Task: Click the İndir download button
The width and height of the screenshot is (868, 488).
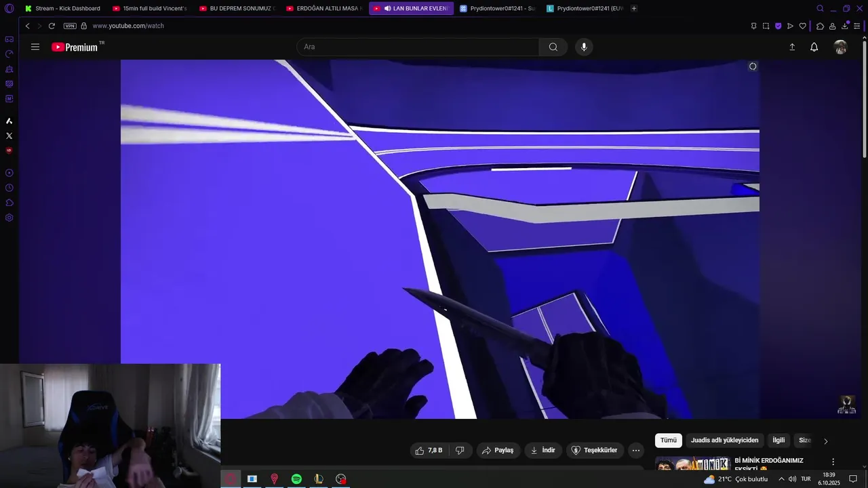Action: pos(543,450)
